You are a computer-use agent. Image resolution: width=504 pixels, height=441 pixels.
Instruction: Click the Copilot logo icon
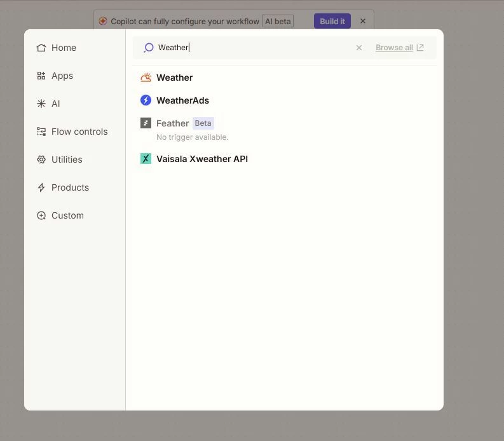(103, 21)
